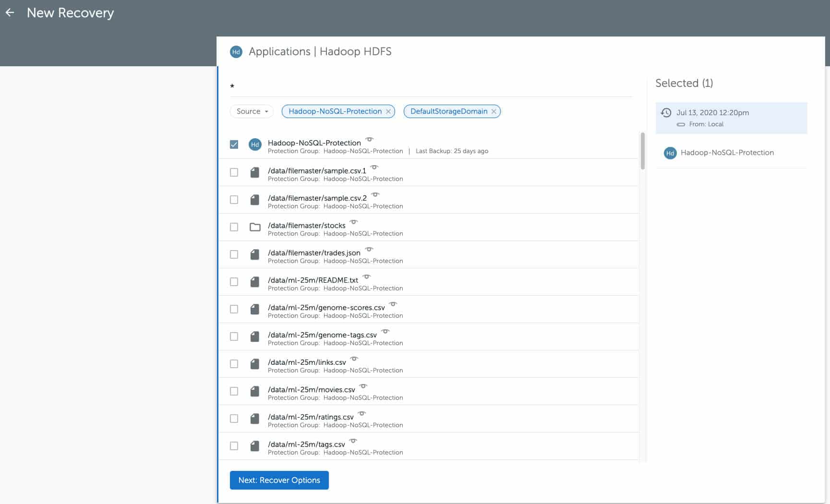Remove the DefaultStorageDomain filter chip
This screenshot has width=830, height=504.
[493, 111]
